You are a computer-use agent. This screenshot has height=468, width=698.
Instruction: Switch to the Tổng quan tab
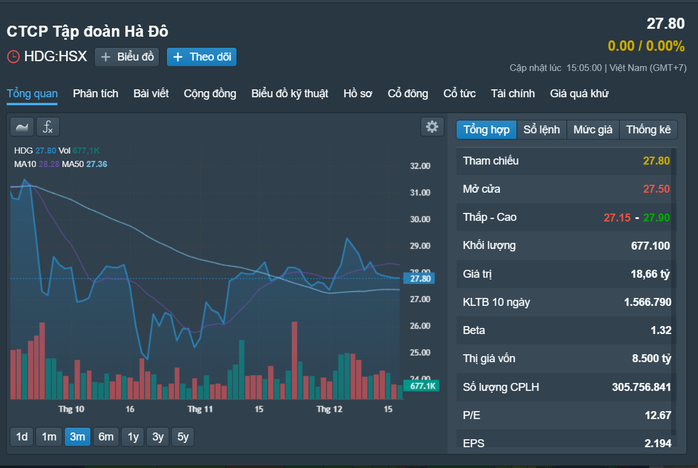tap(32, 94)
